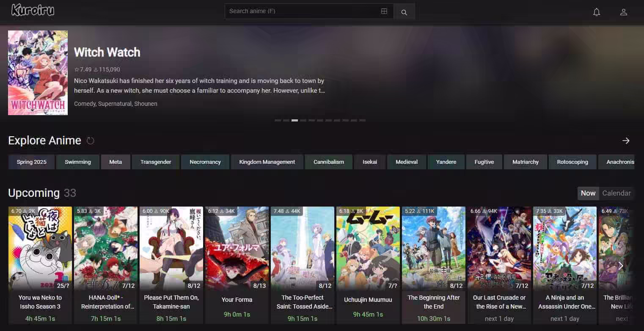Click the Witch Watch synopsis text
Image resolution: width=644 pixels, height=331 pixels.
click(199, 86)
